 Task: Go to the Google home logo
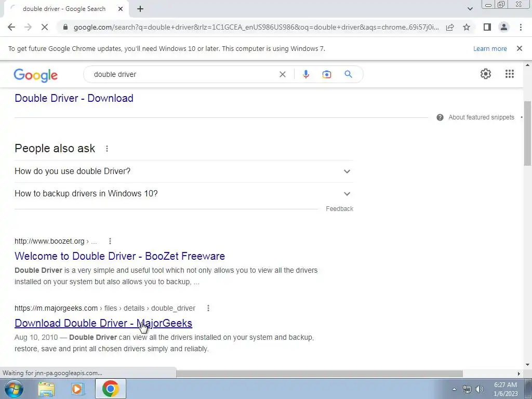[36, 75]
